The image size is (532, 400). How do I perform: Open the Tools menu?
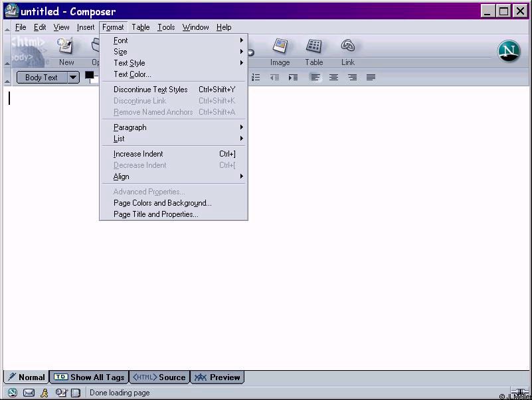point(166,27)
